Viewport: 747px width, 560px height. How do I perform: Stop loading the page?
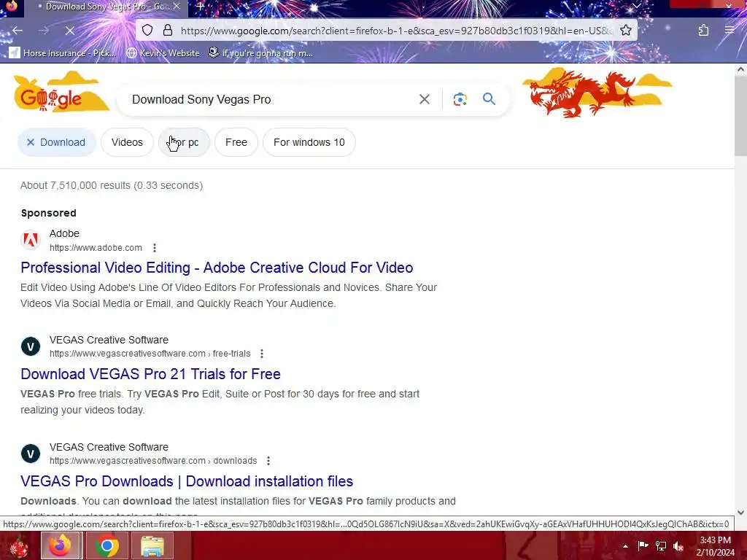(69, 31)
